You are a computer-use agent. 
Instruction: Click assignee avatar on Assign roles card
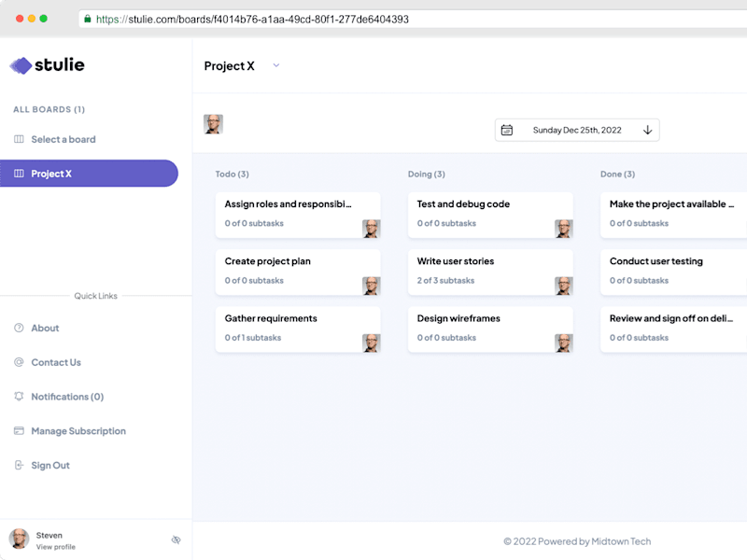(371, 229)
